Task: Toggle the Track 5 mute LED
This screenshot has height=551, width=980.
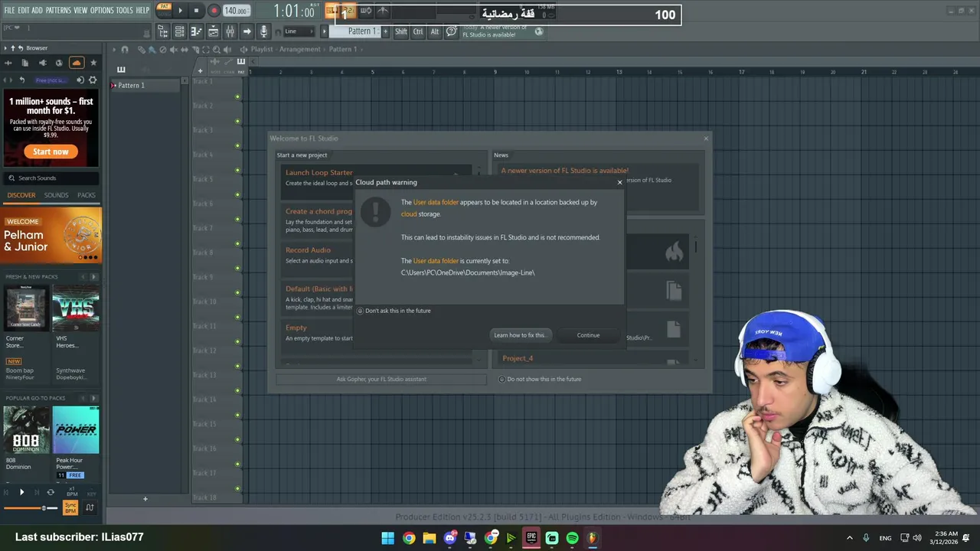Action: coord(237,194)
